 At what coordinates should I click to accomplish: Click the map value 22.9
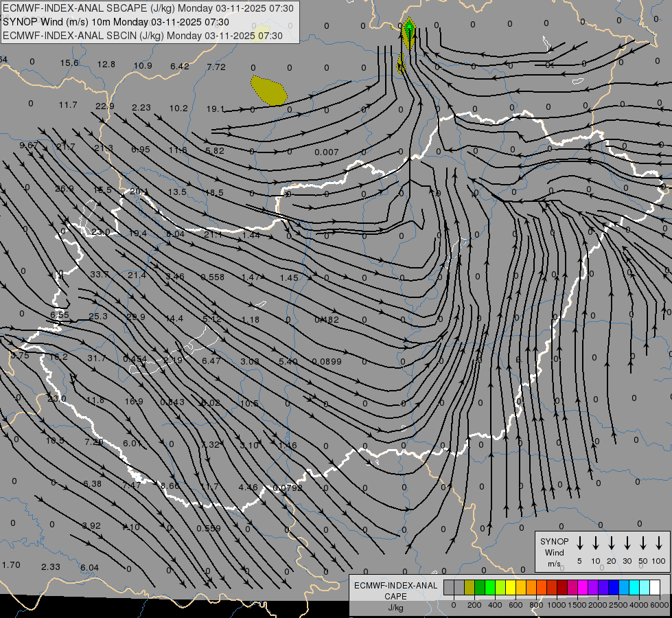click(105, 106)
